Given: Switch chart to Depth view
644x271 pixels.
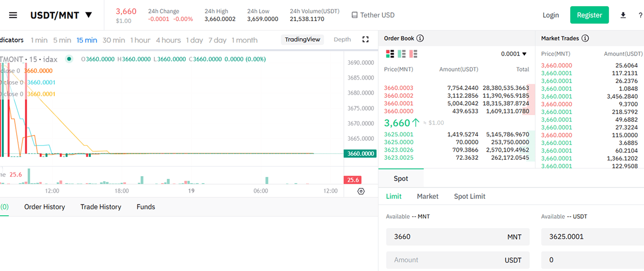Looking at the screenshot, I should 342,40.
